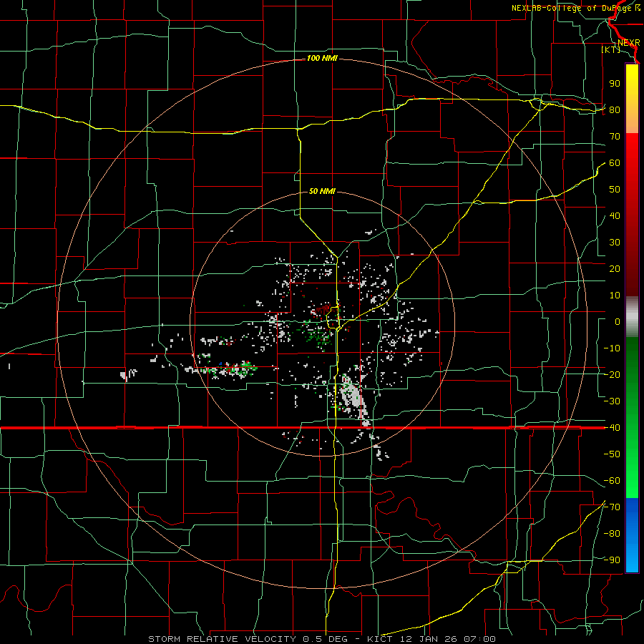This screenshot has width=644, height=644.
Task: Click the -60 value on velocity scale
Action: (612, 481)
